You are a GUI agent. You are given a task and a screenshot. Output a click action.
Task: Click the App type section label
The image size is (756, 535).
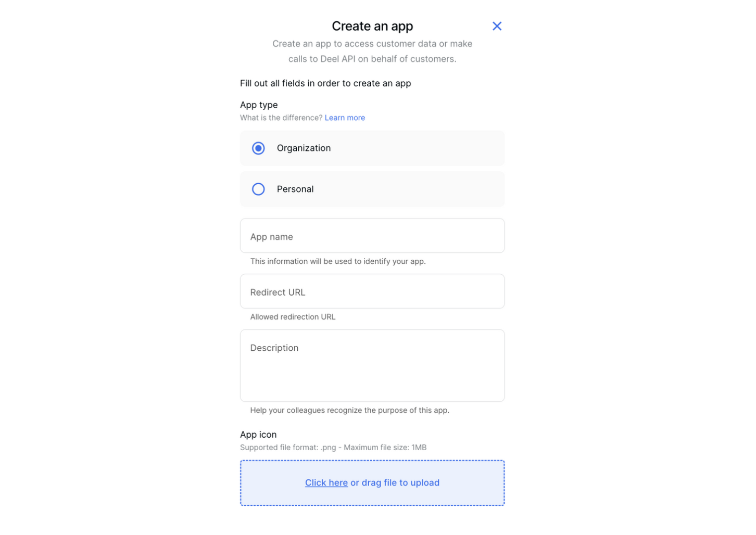pos(259,105)
